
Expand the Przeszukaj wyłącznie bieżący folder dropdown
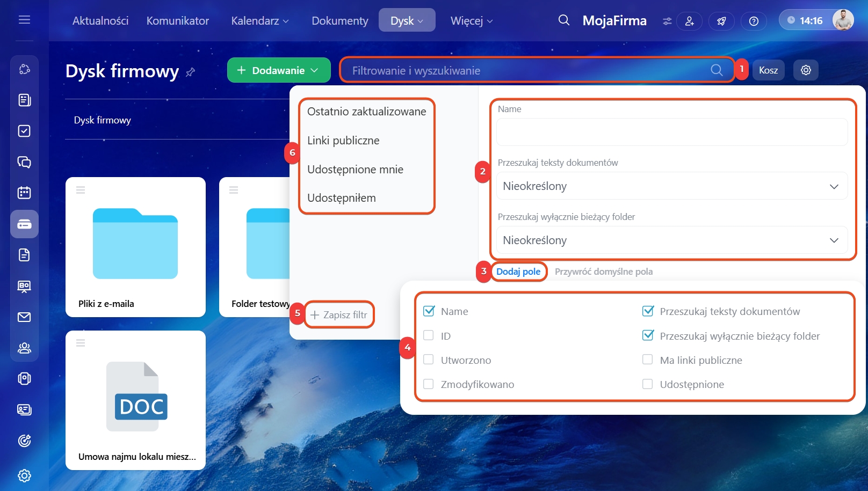[x=672, y=240]
